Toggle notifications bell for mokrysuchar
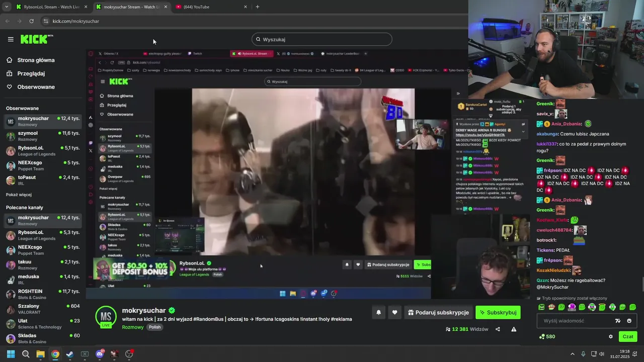This screenshot has height=362, width=644. coord(378,312)
